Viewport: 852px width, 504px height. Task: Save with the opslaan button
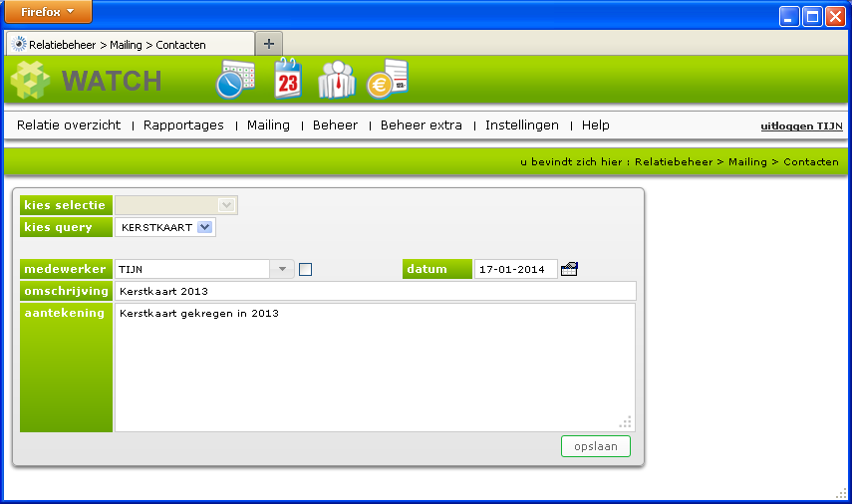[x=596, y=446]
